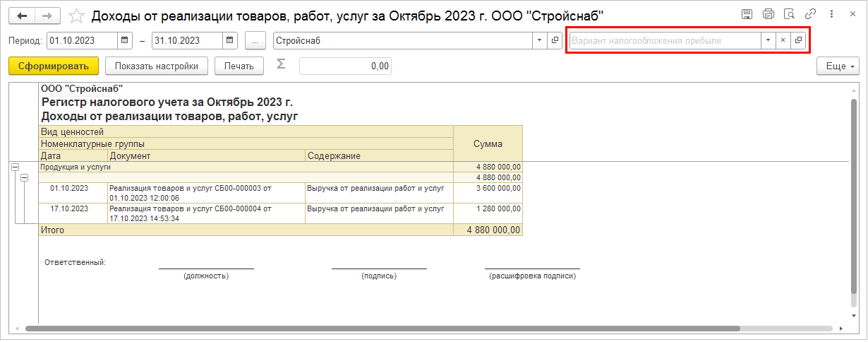
Task: Click the horizontal scrollbar at bottom
Action: click(x=381, y=329)
